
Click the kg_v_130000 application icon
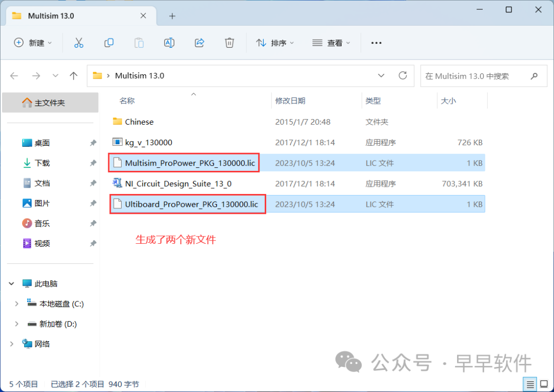117,142
